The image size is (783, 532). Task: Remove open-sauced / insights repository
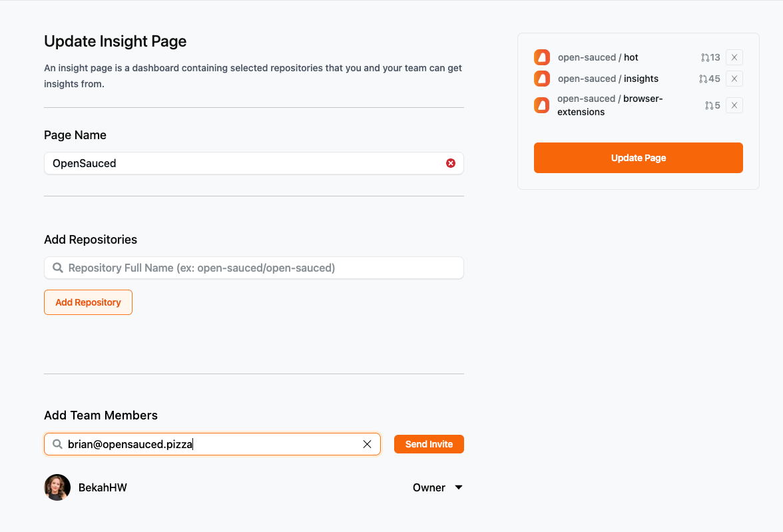click(x=734, y=79)
